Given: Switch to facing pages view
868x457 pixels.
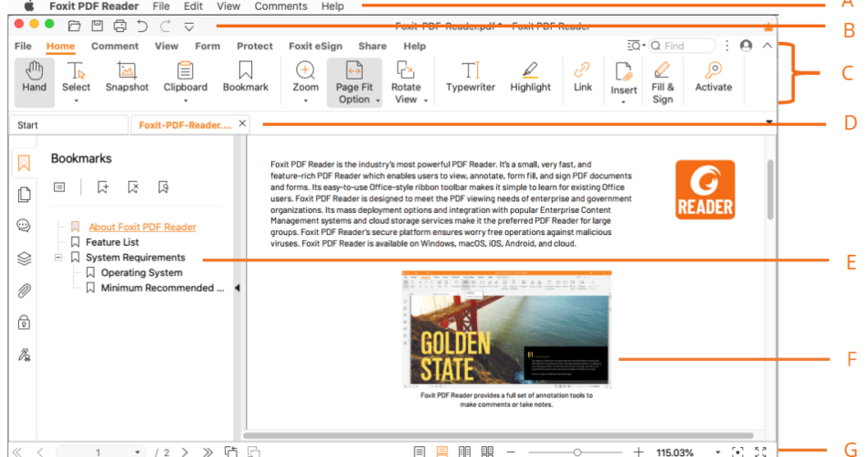Looking at the screenshot, I should pyautogui.click(x=464, y=452).
